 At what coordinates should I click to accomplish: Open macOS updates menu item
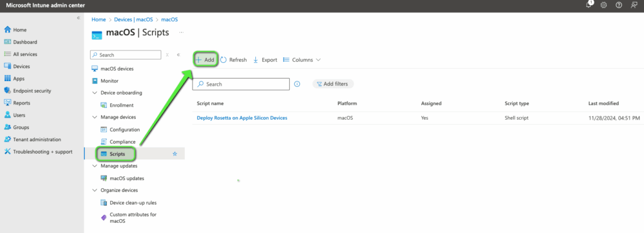123,178
